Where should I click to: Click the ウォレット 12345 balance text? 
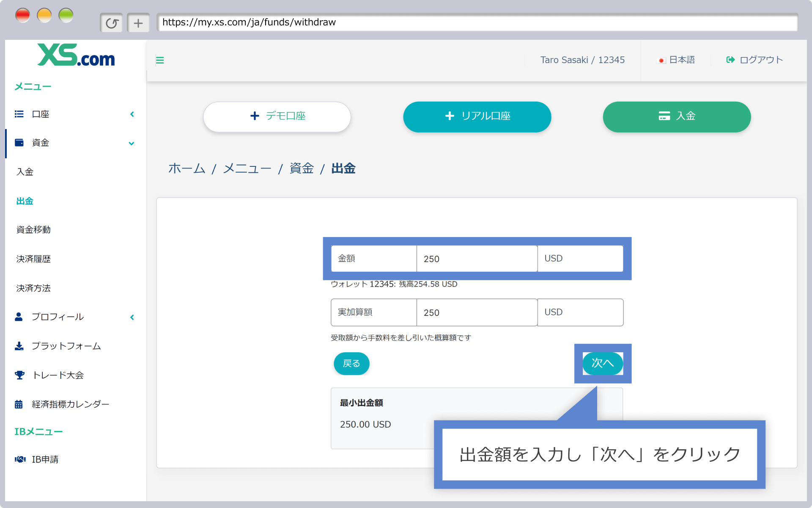[394, 284]
